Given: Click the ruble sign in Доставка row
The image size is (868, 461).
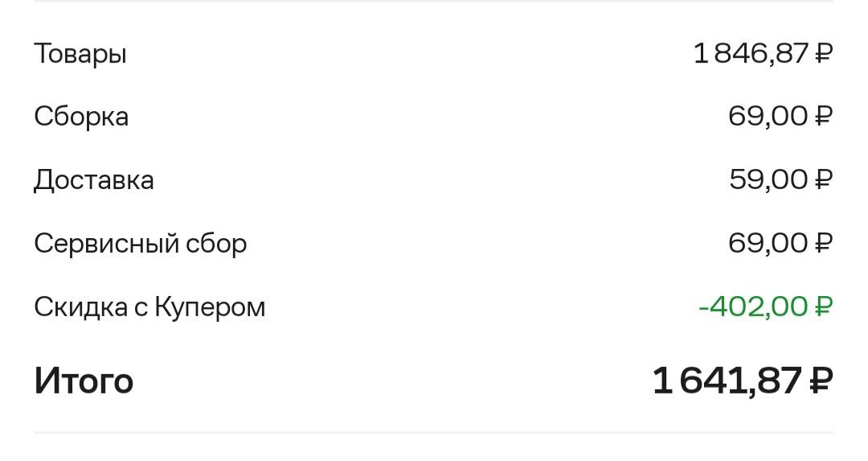Looking at the screenshot, I should [824, 179].
